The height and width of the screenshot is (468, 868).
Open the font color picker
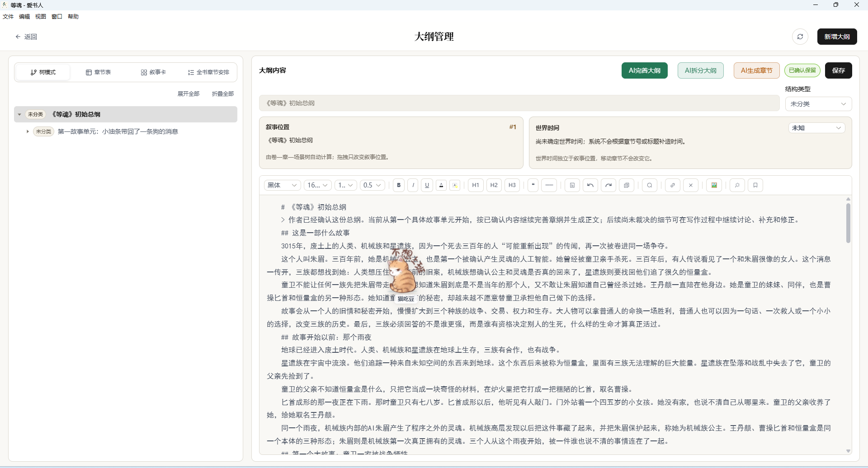(x=442, y=185)
